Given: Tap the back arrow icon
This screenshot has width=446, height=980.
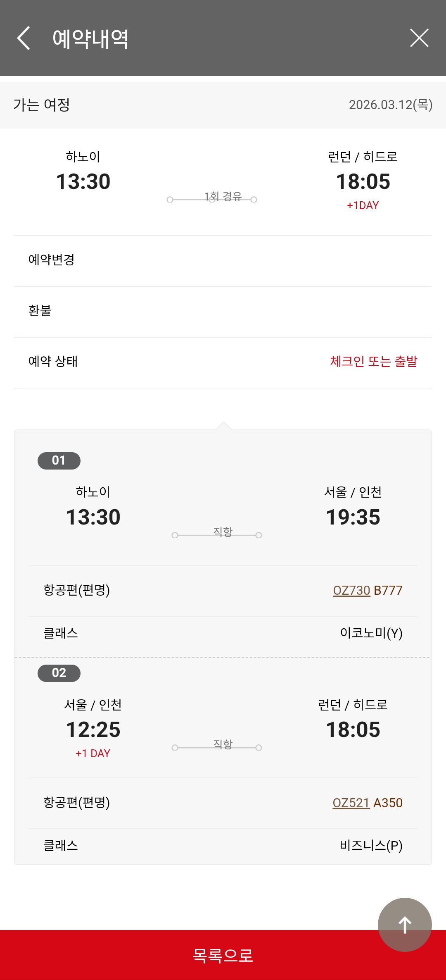Looking at the screenshot, I should [24, 38].
